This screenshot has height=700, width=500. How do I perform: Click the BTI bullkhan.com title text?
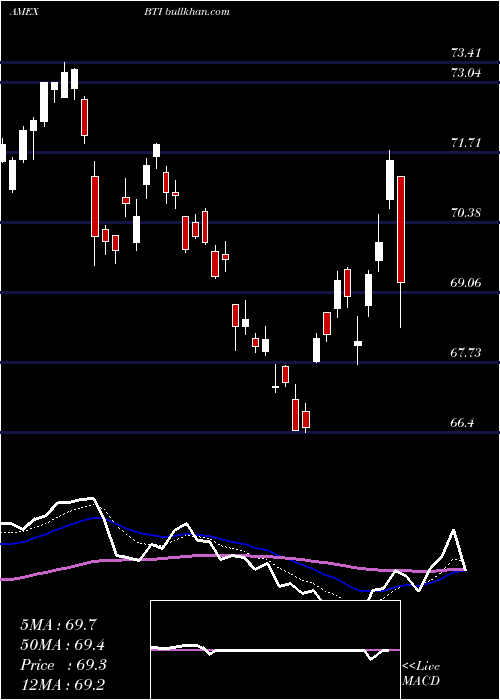tap(187, 12)
